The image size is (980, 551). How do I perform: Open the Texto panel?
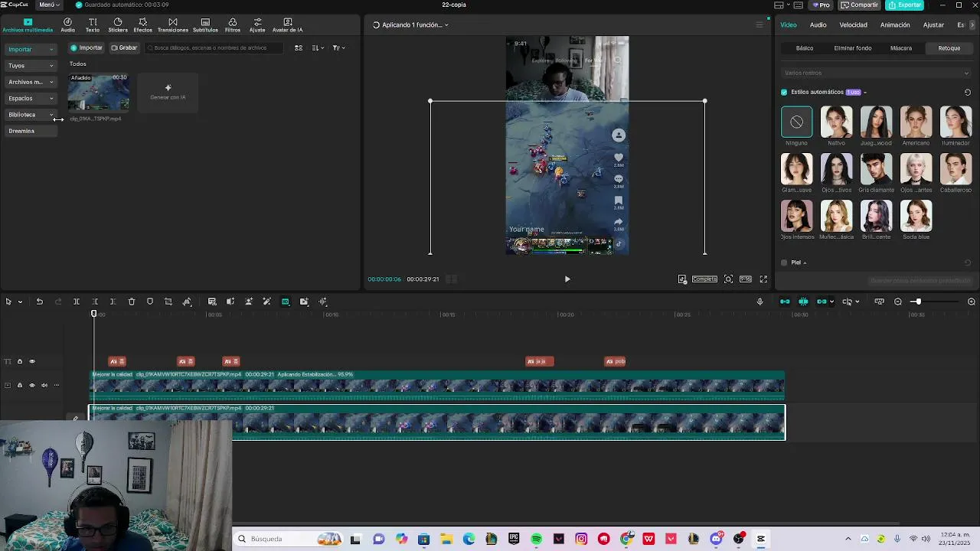(93, 25)
